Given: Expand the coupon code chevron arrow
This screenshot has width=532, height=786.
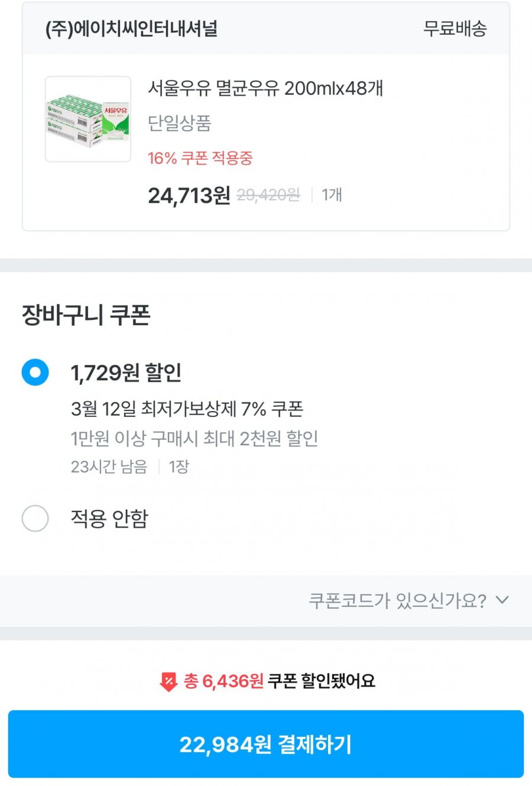Looking at the screenshot, I should pyautogui.click(x=502, y=600).
